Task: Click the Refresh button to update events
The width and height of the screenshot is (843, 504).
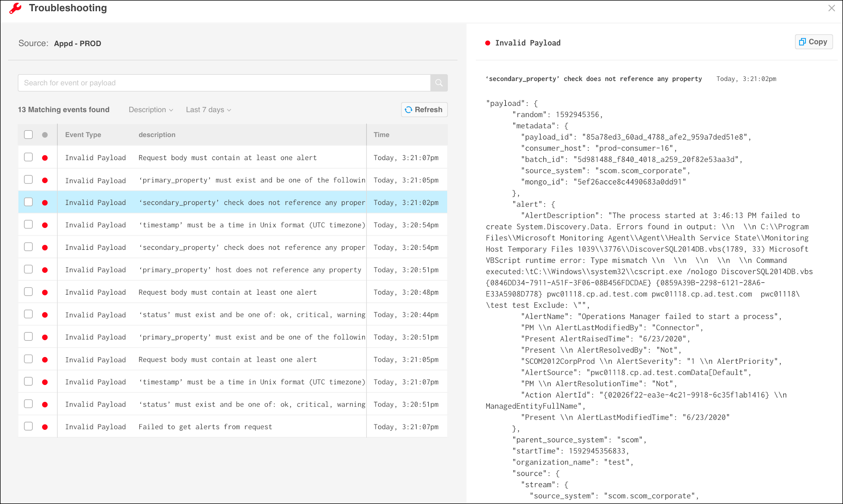Action: (423, 110)
